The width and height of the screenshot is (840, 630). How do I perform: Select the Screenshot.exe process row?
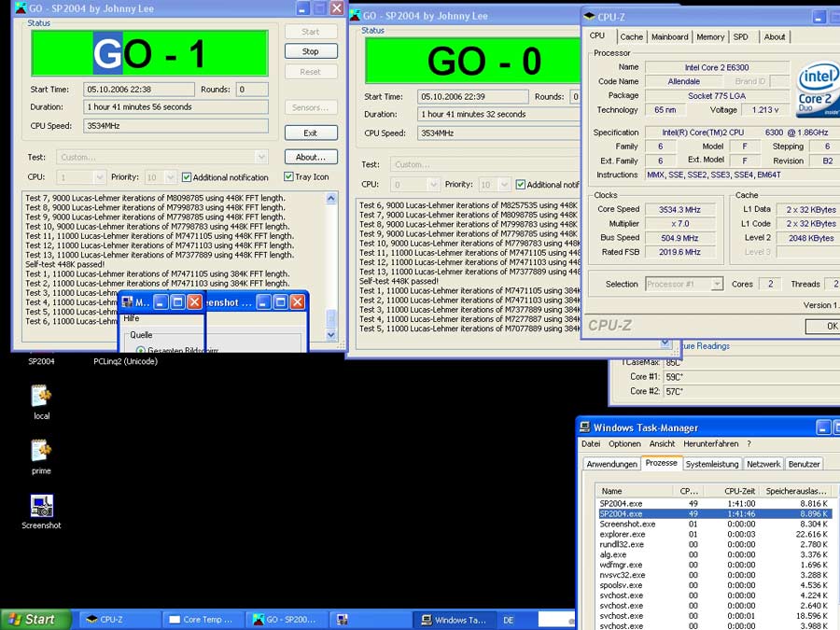click(x=715, y=524)
